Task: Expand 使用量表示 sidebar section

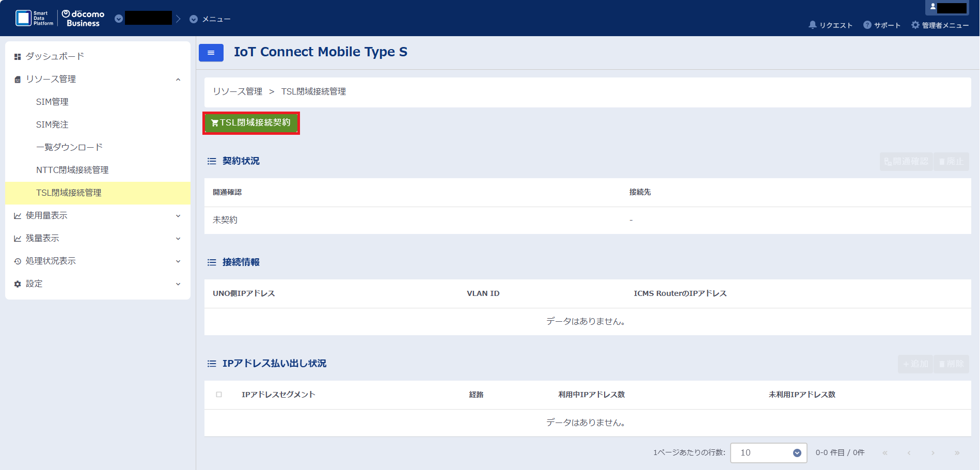Action: point(98,215)
